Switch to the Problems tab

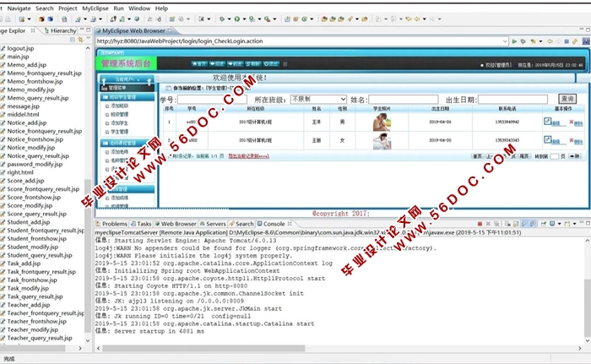click(x=111, y=224)
